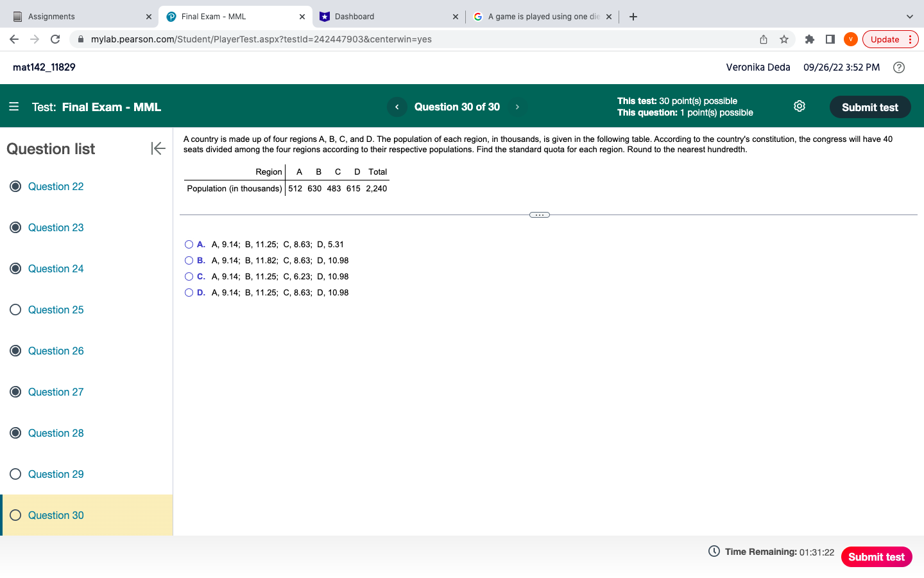Open the test settings gear
This screenshot has height=578, width=924.
point(799,106)
